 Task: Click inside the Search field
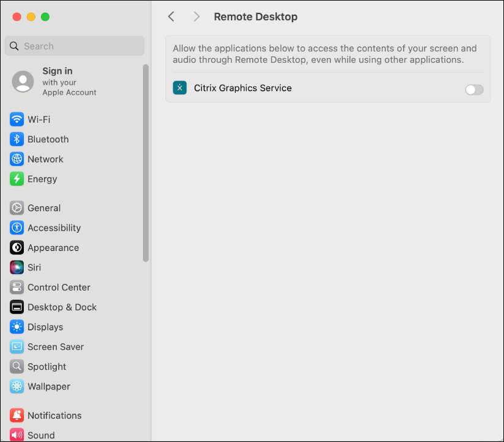point(75,46)
